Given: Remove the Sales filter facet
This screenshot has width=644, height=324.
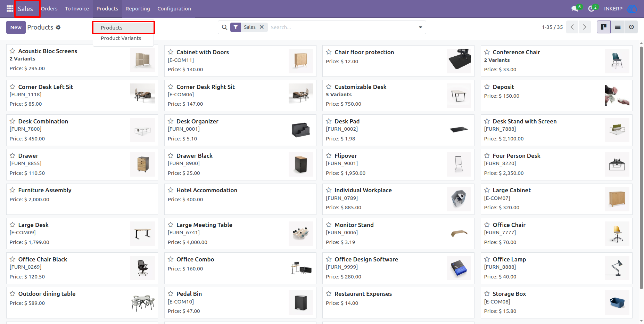Looking at the screenshot, I should pos(262,27).
